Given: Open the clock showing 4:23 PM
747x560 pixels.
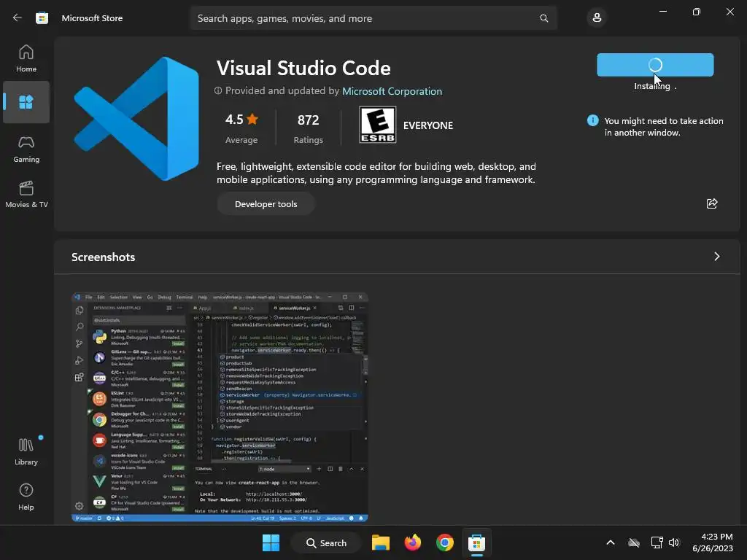Looking at the screenshot, I should pos(713,542).
